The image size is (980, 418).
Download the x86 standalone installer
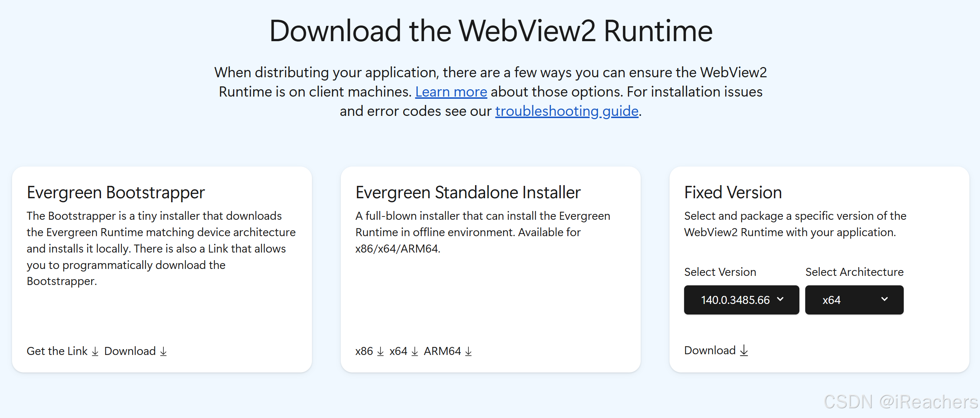click(x=369, y=351)
